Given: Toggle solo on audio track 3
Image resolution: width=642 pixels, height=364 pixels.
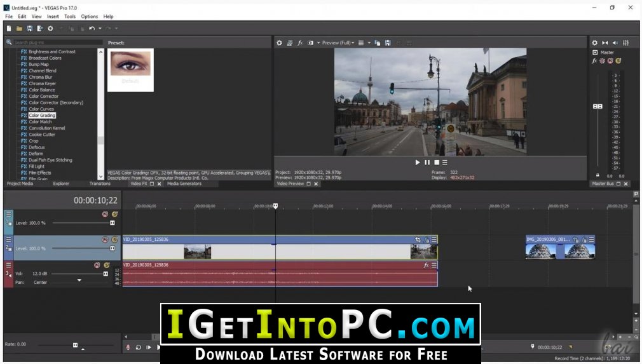Looking at the screenshot, I should click(106, 265).
